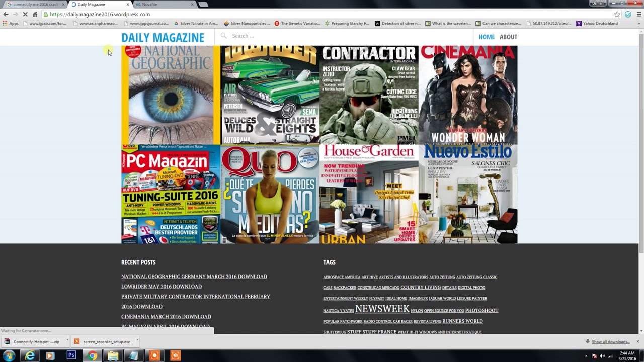The image size is (644, 362).
Task: Open dropdown arrow next to screen_recorder_setup.exe download
Action: pos(137,341)
